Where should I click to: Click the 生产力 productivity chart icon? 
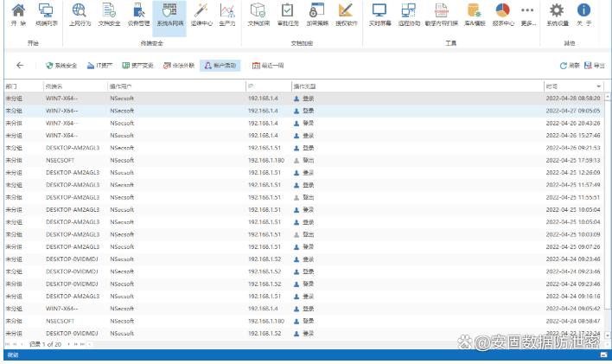[227, 14]
